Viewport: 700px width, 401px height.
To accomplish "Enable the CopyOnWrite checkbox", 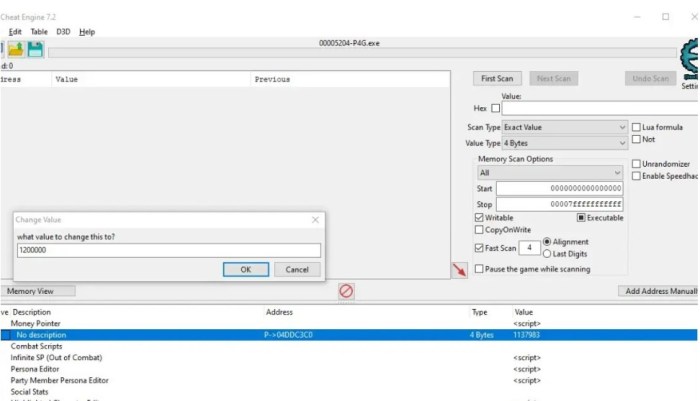I will click(x=479, y=230).
